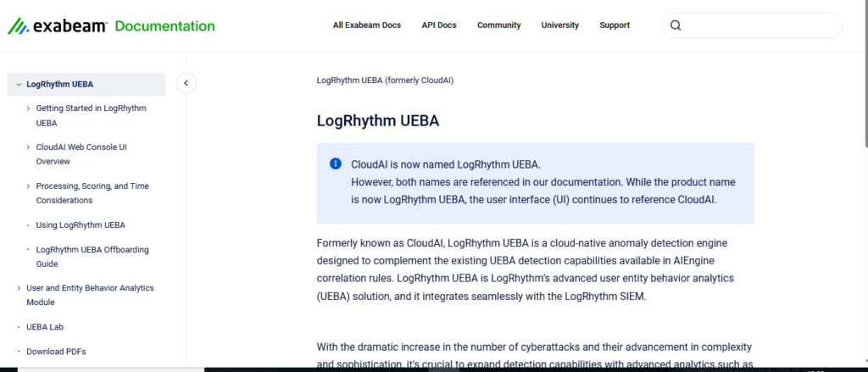This screenshot has height=372, width=868.
Task: Click the blue info icon in the note
Action: point(336,164)
